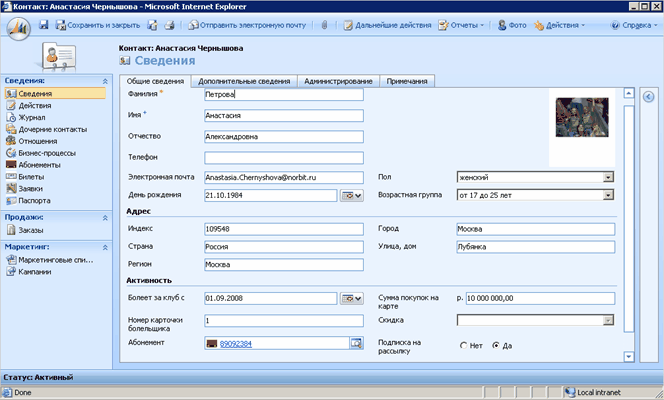664x400 pixels.
Task: Click Сохранить и закрыть toolbar button
Action: click(x=97, y=25)
